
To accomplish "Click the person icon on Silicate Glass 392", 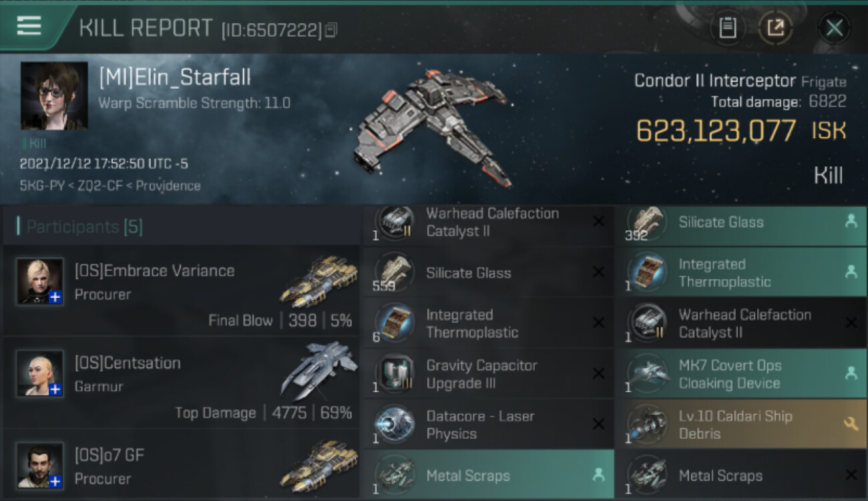I will coord(851,222).
